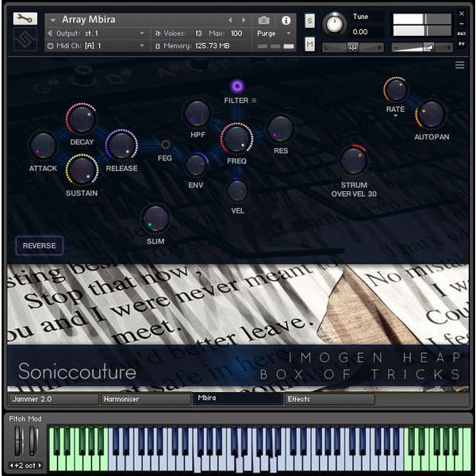Screen dimensions: 476x476
Task: Click the Tune knob
Action: point(334,24)
